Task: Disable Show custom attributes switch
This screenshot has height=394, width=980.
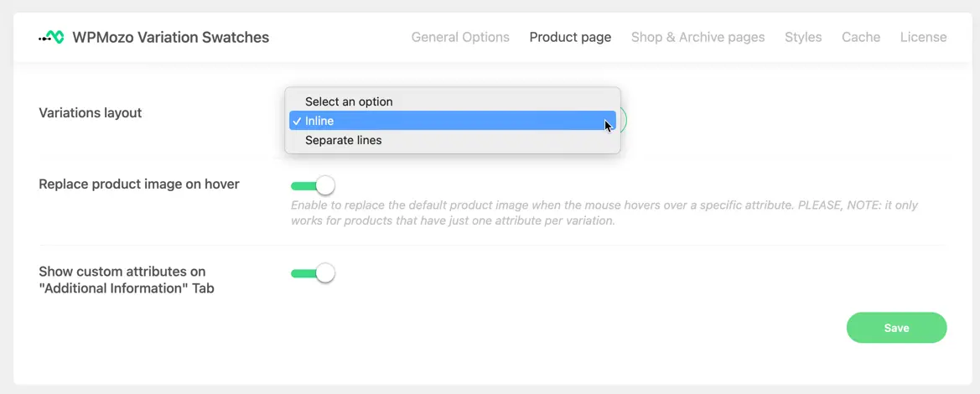Action: pyautogui.click(x=313, y=273)
